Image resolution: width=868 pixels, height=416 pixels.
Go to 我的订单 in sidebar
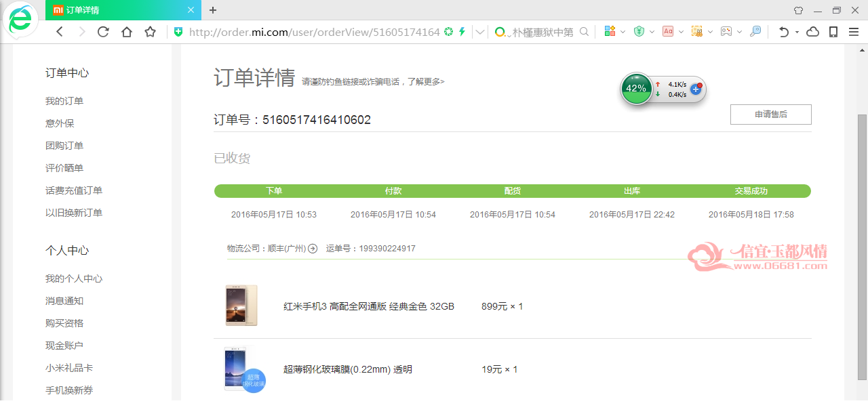(64, 101)
